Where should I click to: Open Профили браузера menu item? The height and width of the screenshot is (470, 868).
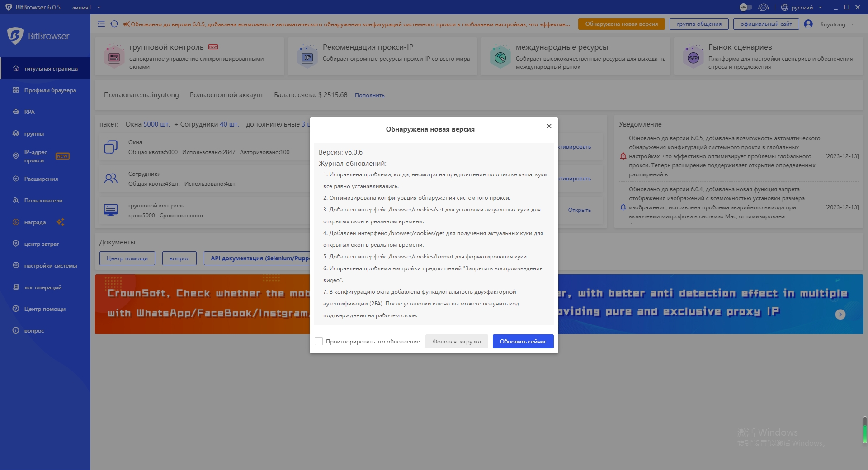pyautogui.click(x=45, y=90)
